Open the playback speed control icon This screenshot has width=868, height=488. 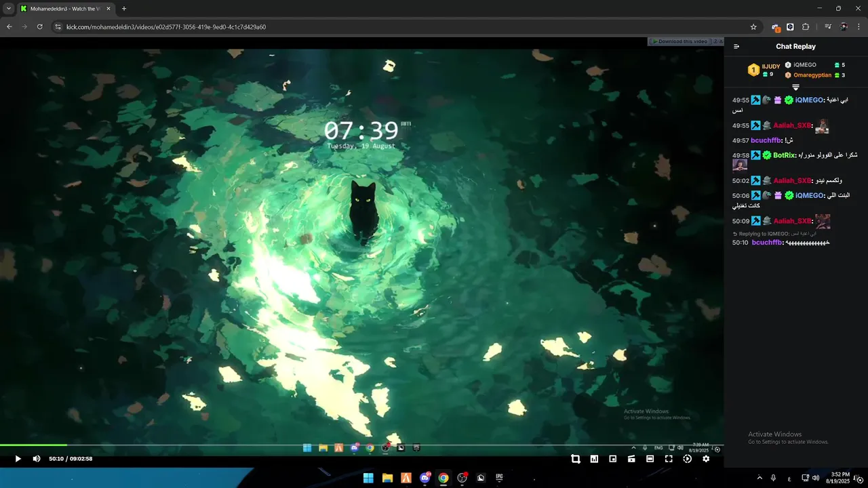pos(687,459)
